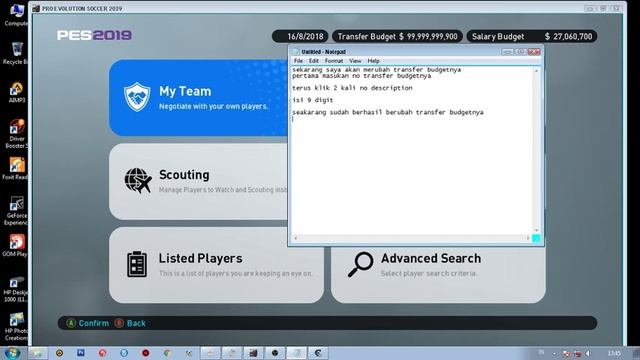
Task: Open the Computer desktop icon
Action: (16, 13)
